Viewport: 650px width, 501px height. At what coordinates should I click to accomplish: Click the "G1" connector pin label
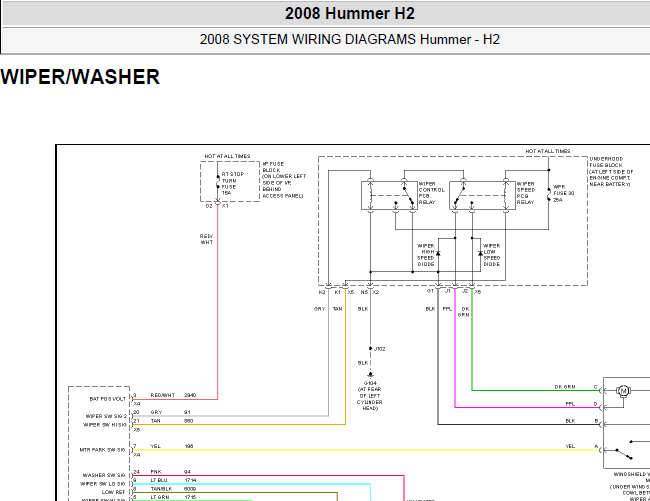pyautogui.click(x=430, y=291)
